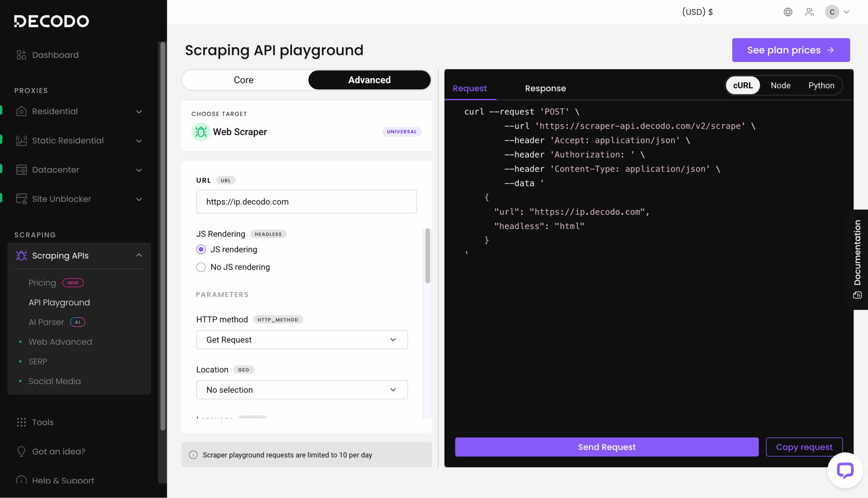
Task: Click the URL input field
Action: (307, 202)
